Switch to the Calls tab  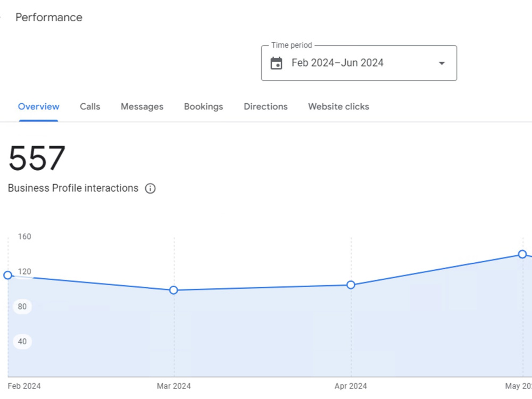pos(90,106)
